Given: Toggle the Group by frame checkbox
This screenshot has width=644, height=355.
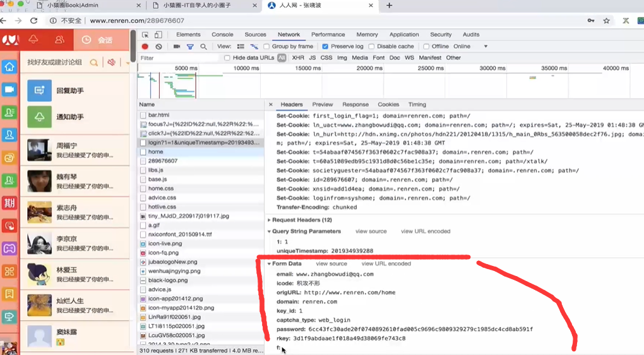Looking at the screenshot, I should 266,47.
